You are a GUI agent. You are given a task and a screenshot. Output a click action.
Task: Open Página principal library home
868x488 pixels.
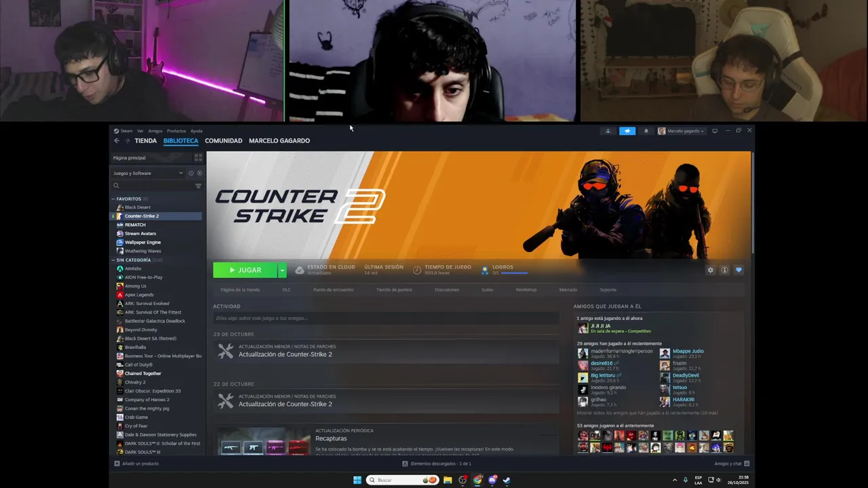[152, 157]
